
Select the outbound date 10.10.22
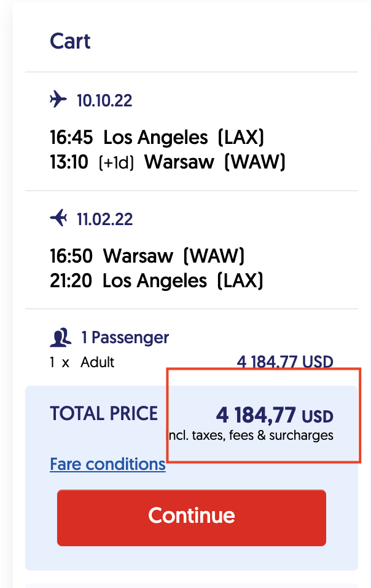pos(104,100)
